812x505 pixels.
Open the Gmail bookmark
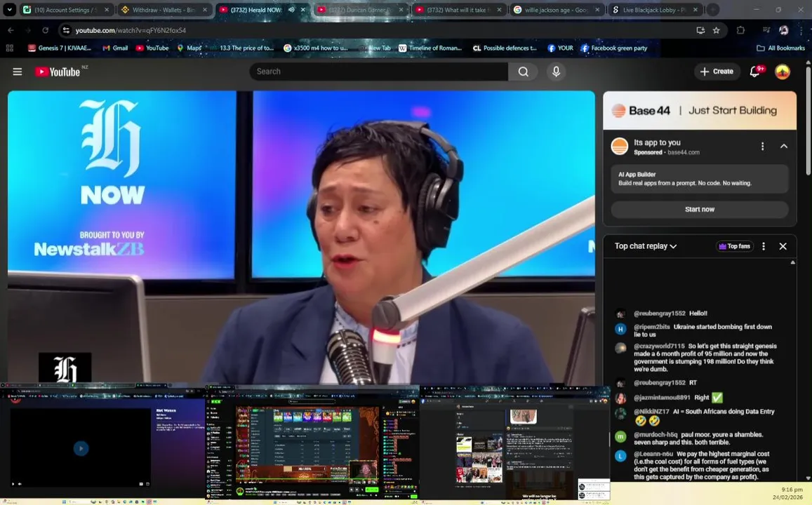(x=115, y=48)
